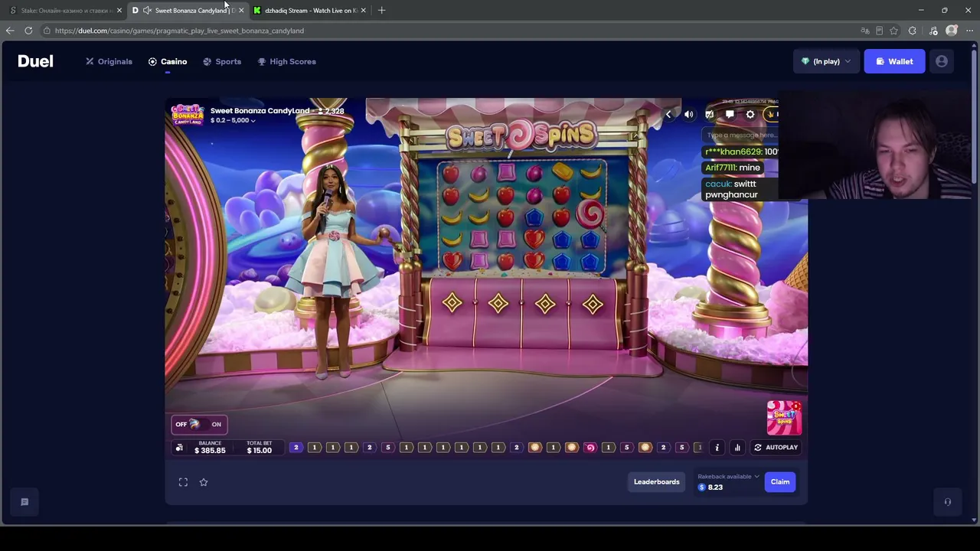
Task: Toggle the OFF/ON switch in game
Action: [x=198, y=424]
